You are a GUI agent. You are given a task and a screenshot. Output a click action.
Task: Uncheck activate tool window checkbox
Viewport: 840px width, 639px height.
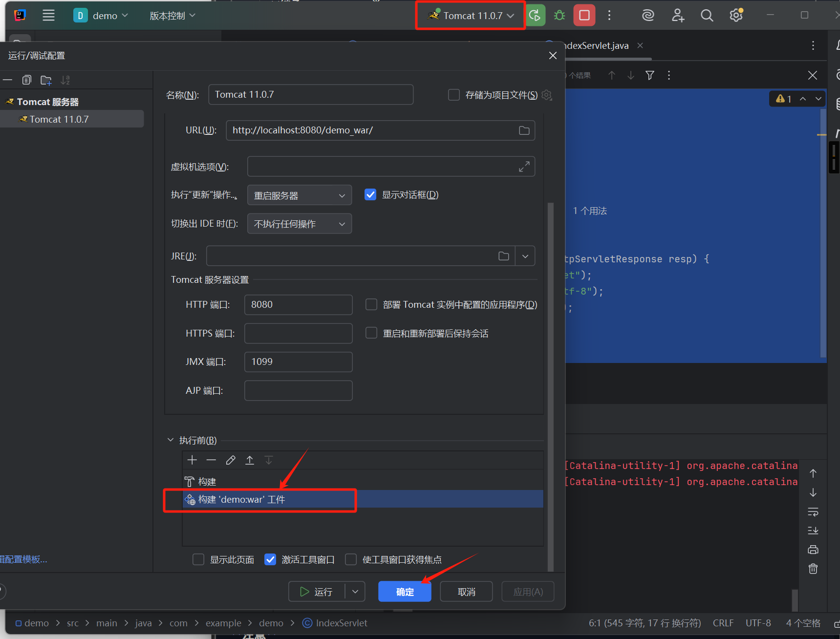click(270, 559)
